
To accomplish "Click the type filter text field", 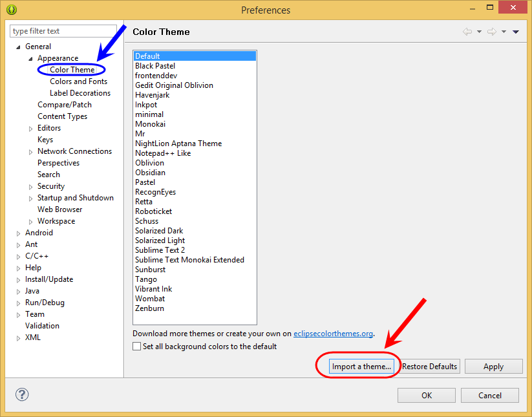I will [63, 31].
